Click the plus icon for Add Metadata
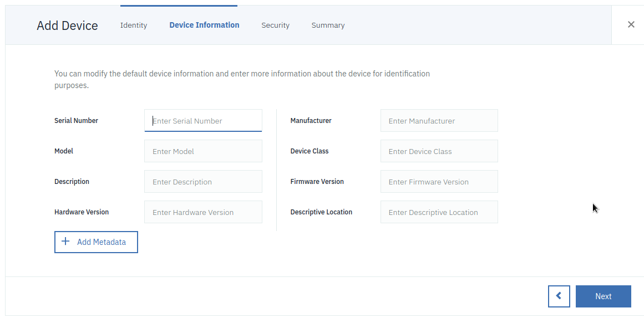The width and height of the screenshot is (644, 318). (x=65, y=242)
